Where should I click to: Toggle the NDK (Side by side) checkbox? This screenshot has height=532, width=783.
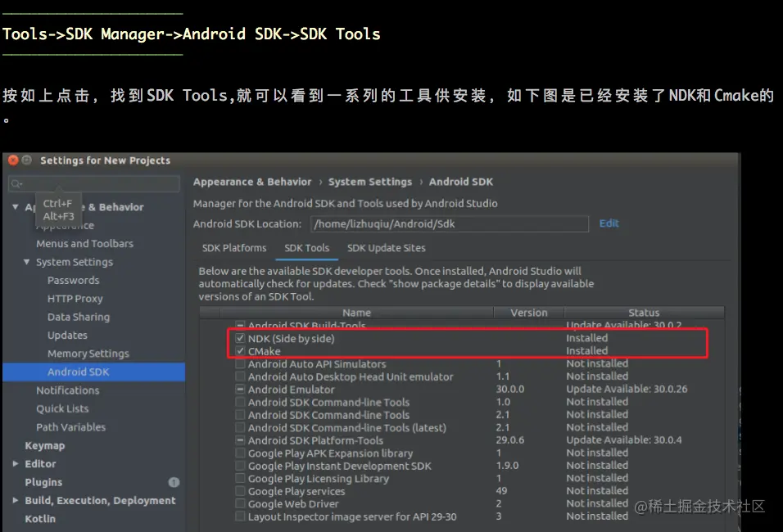click(240, 338)
